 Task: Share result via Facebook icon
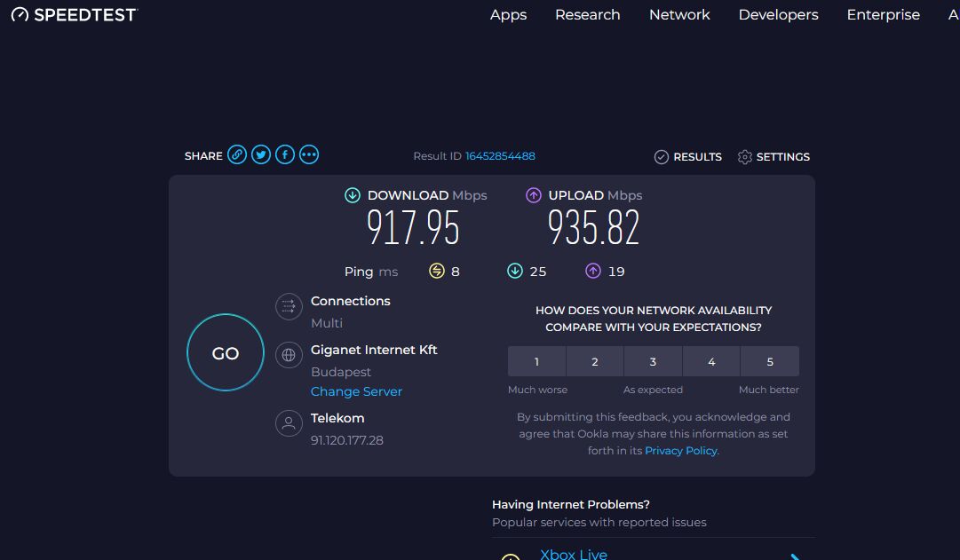(285, 154)
